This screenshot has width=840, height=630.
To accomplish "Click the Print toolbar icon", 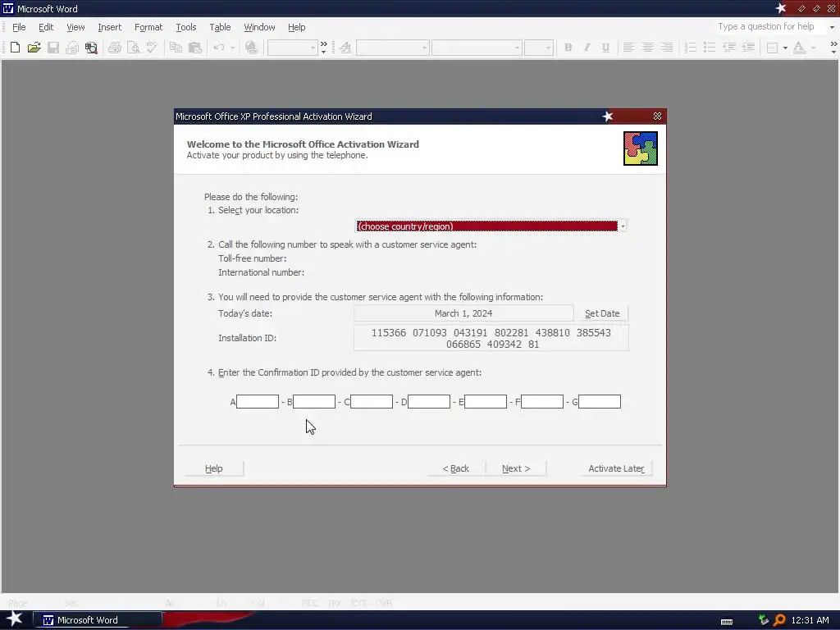I will (x=115, y=48).
